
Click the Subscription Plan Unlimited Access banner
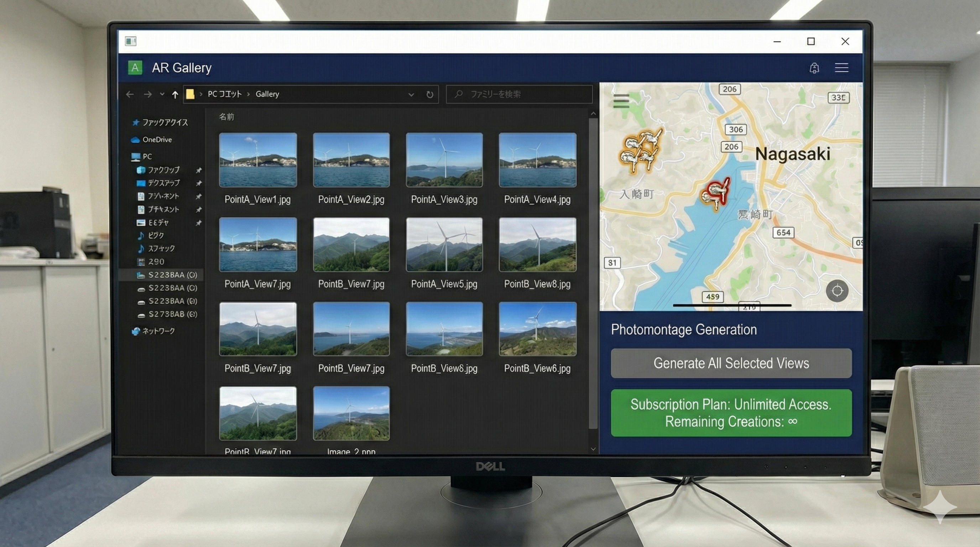731,413
